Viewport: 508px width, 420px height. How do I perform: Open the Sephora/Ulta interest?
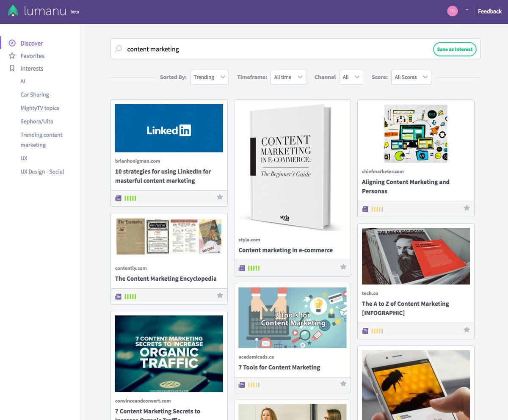(x=37, y=122)
